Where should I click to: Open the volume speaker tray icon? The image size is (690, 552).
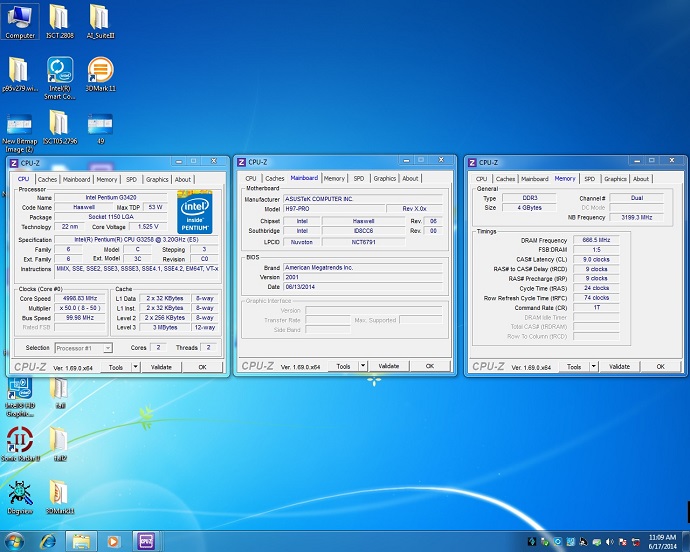609,542
